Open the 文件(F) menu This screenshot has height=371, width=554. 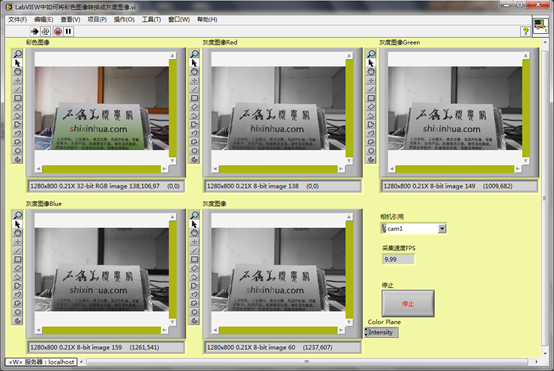click(17, 19)
